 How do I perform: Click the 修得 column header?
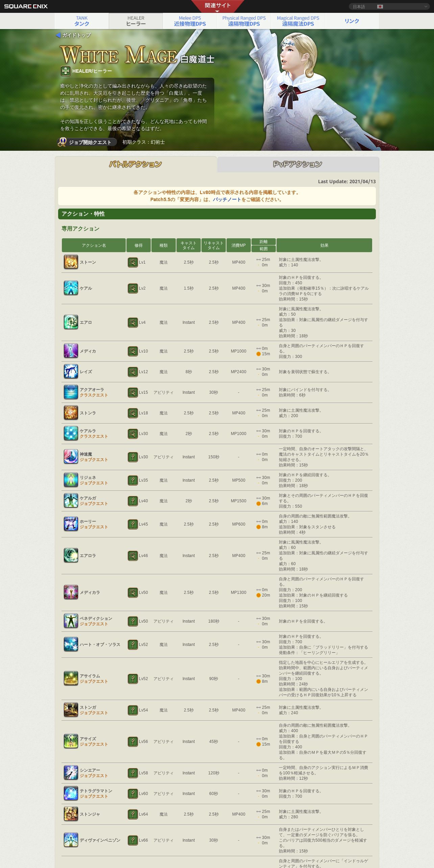coord(139,245)
